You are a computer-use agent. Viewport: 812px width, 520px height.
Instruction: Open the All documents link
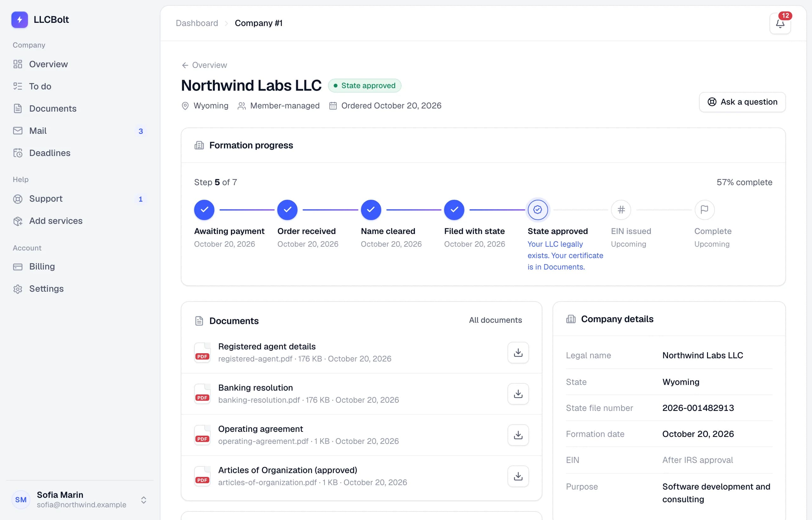pyautogui.click(x=495, y=320)
